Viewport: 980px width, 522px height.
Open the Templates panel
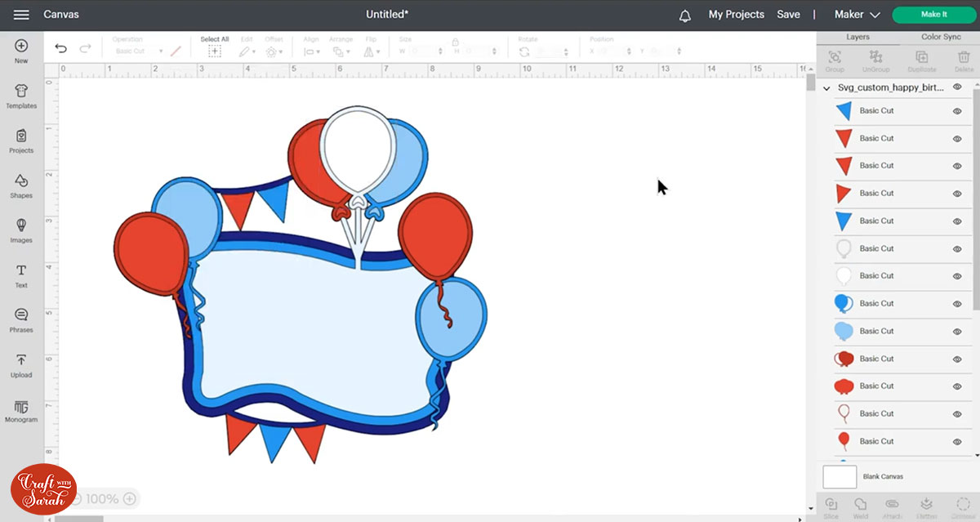(21, 96)
